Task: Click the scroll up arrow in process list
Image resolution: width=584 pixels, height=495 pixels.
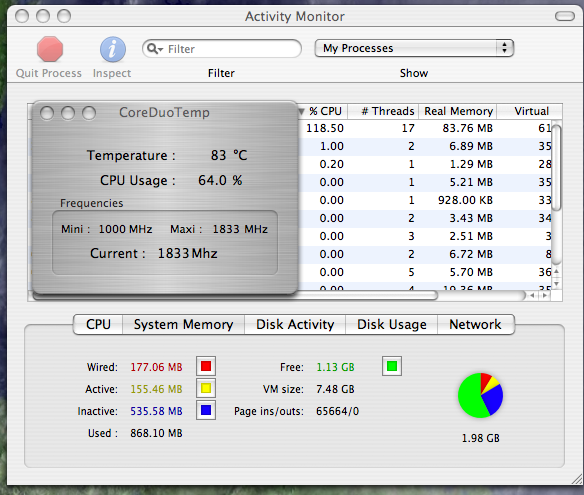Action: (556, 272)
